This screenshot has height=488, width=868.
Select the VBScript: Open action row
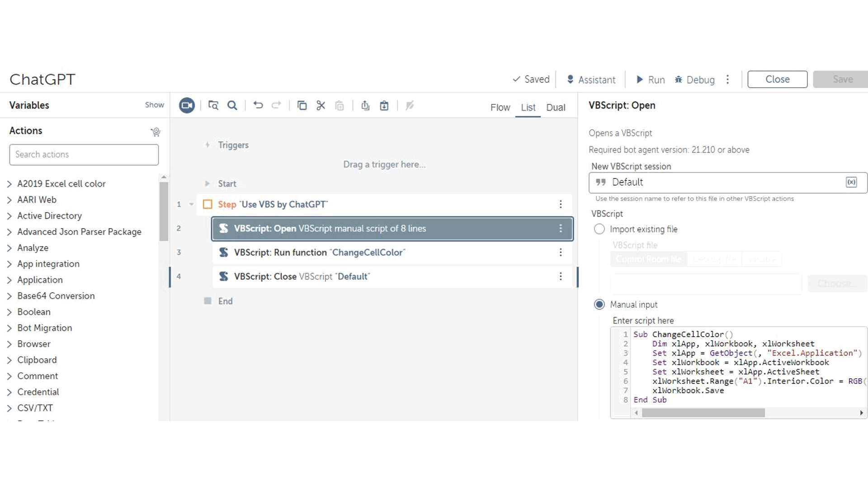click(392, 228)
